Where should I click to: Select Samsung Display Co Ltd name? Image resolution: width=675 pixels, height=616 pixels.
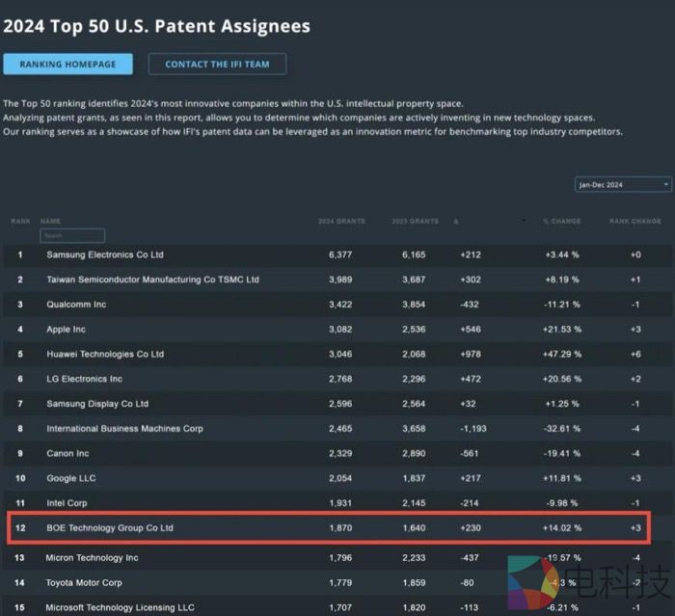tap(97, 404)
